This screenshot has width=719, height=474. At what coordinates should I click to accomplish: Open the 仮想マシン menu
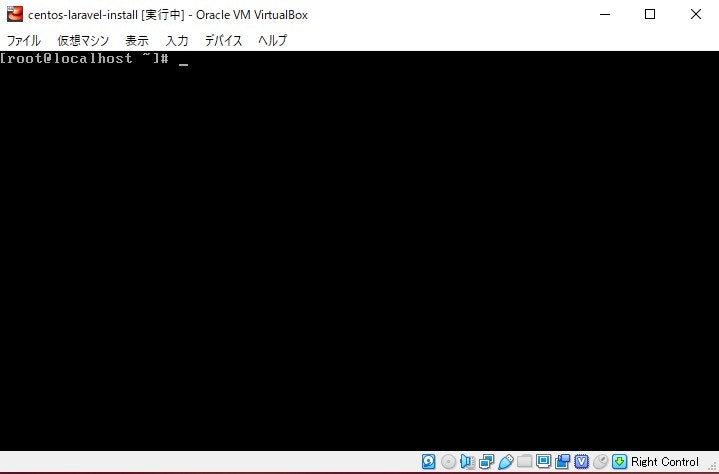[83, 40]
